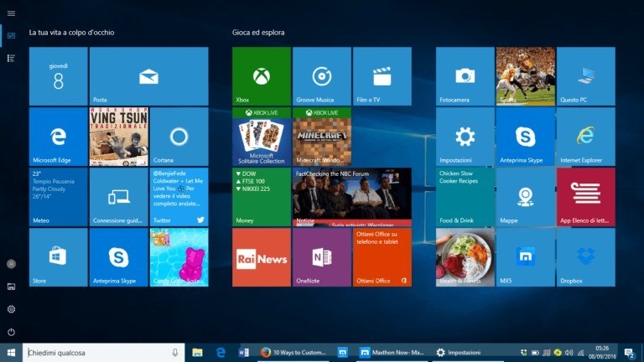Expand the hamburger menu
644x362 pixels.
tap(11, 13)
